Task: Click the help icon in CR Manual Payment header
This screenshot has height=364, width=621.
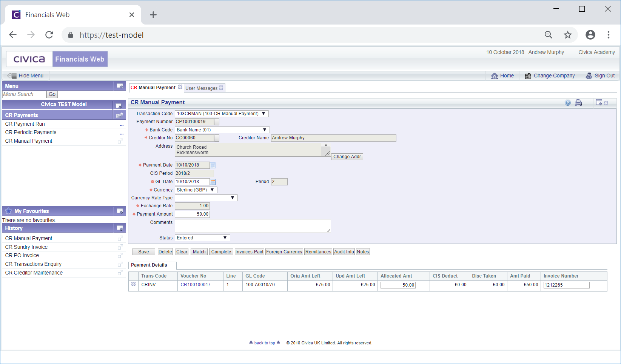Action: tap(568, 103)
